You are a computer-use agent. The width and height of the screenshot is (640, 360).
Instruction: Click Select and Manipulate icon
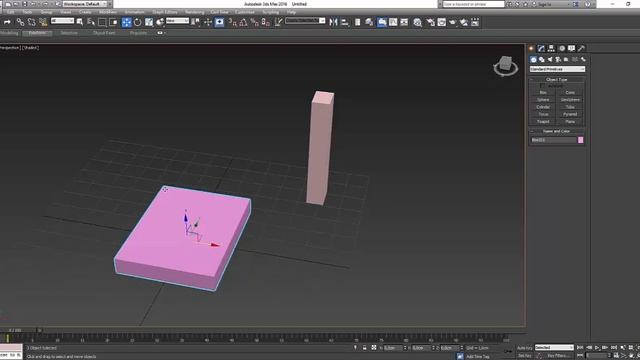(208, 22)
